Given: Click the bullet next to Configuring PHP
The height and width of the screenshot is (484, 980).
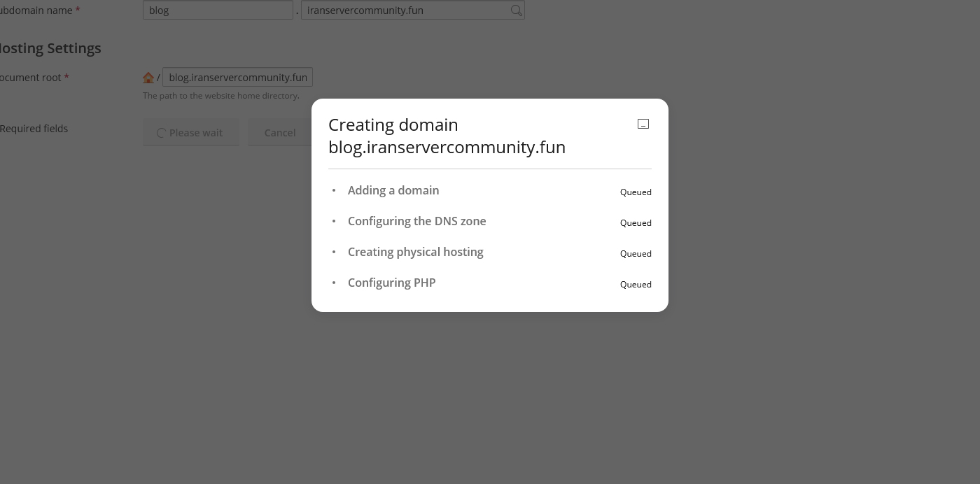Looking at the screenshot, I should point(334,283).
